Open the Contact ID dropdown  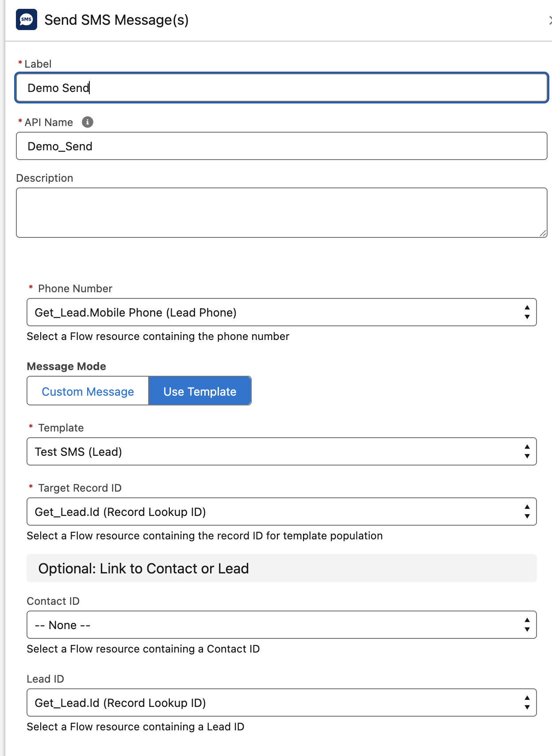(281, 625)
